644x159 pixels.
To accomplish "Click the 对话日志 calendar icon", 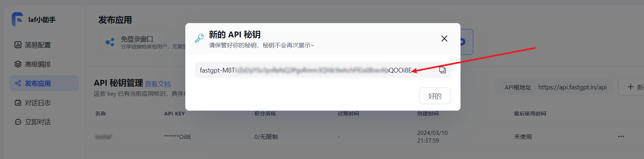I will [18, 103].
